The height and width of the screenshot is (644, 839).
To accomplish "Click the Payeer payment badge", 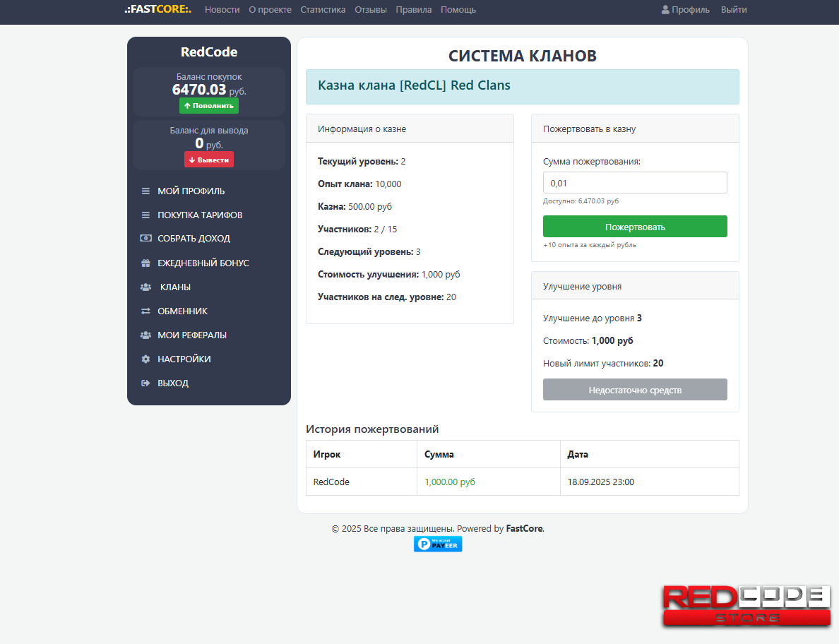I will tap(438, 544).
